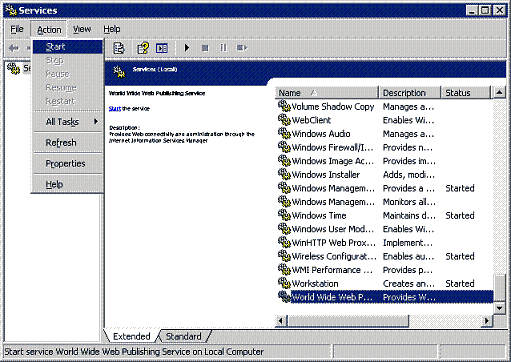Click the horizontal scrollbar right arrow
Viewport: 511px width, 362px height.
point(487,321)
